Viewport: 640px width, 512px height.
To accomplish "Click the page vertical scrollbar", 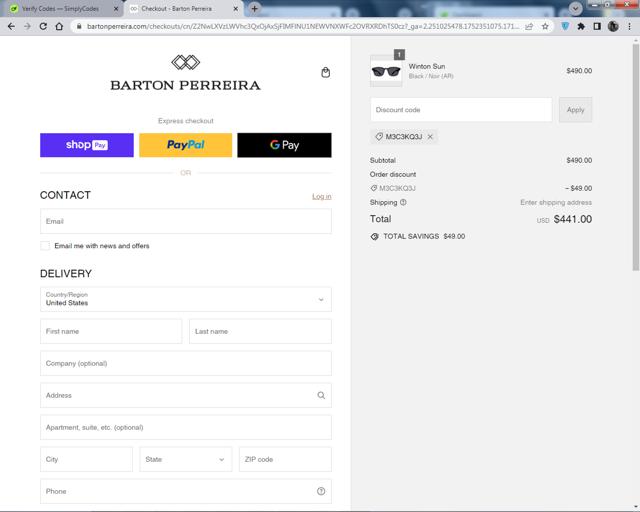I will [636, 155].
